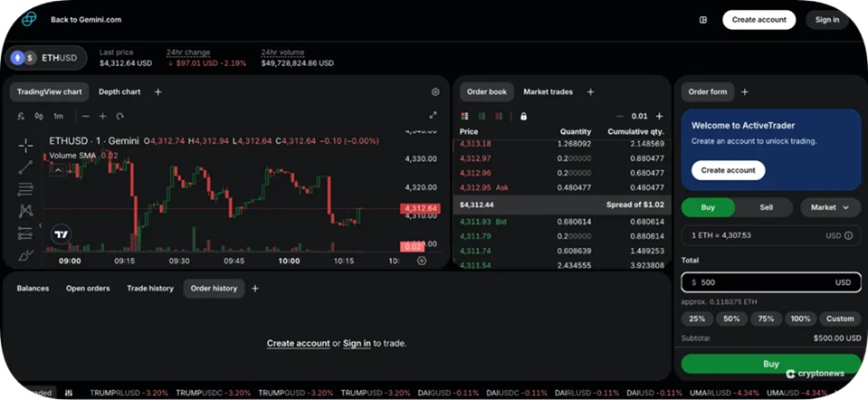Screen dimensions: 868x400
Task: Add a new tab to order book panel
Action: click(590, 91)
